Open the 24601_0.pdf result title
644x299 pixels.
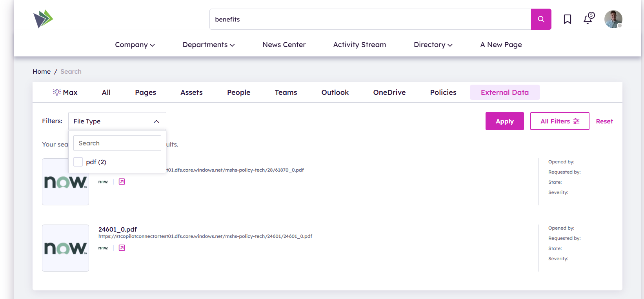[118, 229]
